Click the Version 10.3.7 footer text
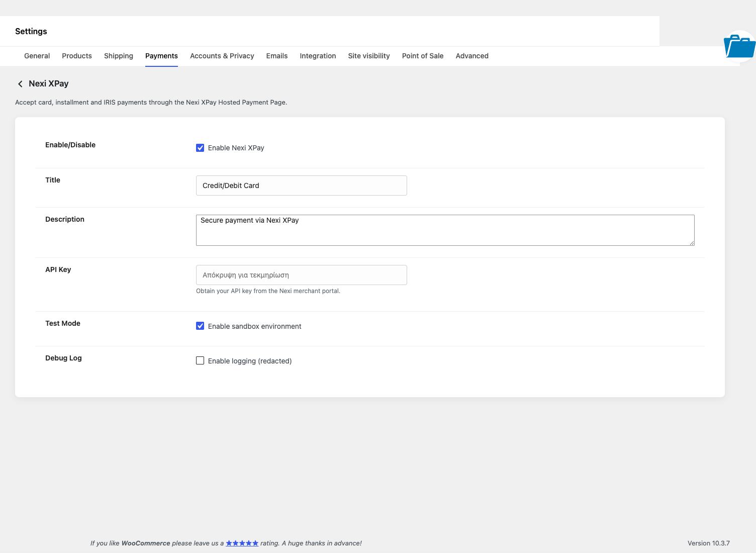Screen dimensions: 756x553 pyautogui.click(x=709, y=543)
